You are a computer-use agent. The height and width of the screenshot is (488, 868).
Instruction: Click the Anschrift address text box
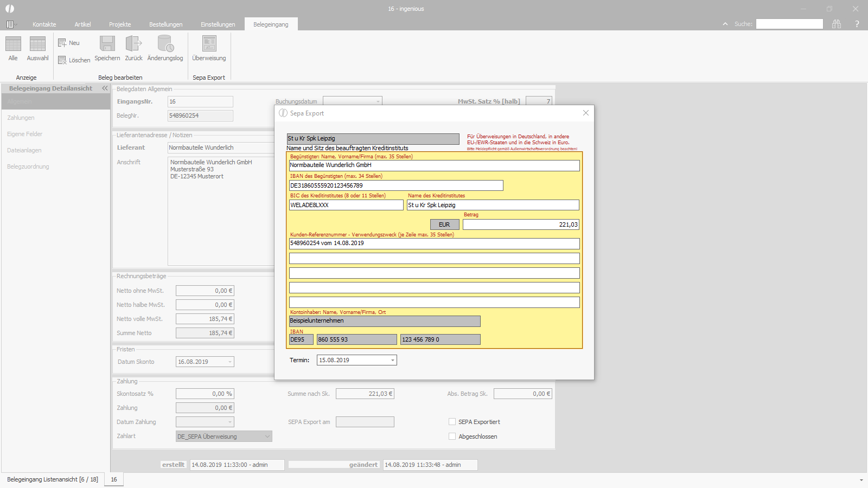221,211
